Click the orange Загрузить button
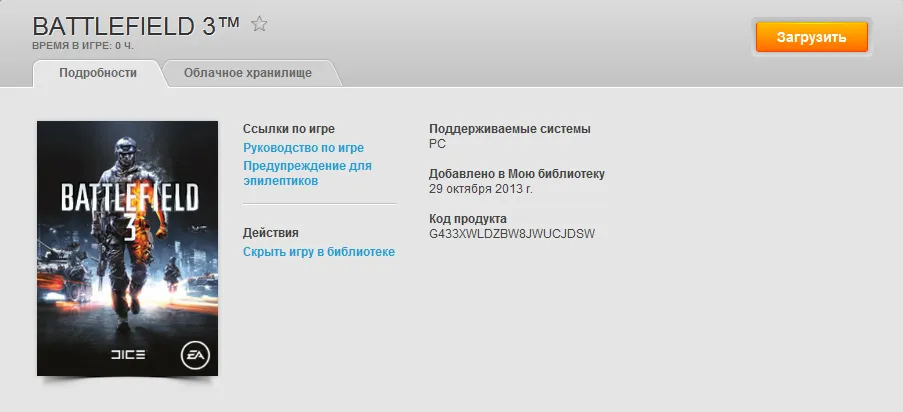Image resolution: width=903 pixels, height=412 pixels. (x=811, y=37)
